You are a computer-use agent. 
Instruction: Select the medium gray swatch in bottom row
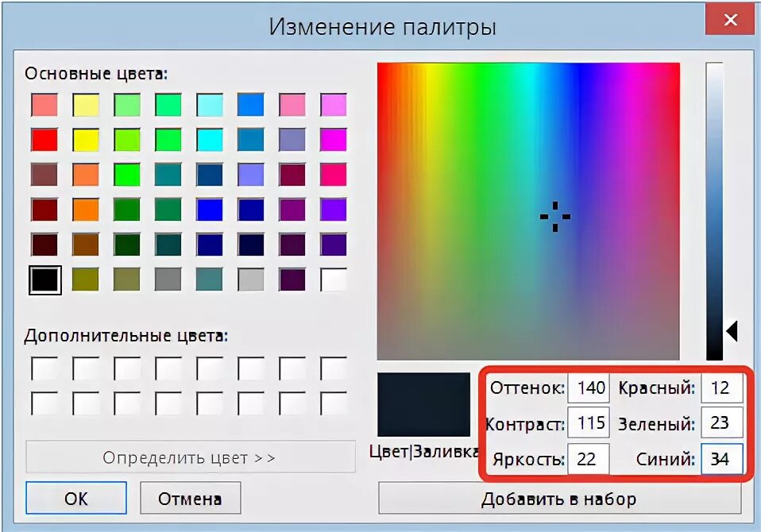tap(168, 279)
